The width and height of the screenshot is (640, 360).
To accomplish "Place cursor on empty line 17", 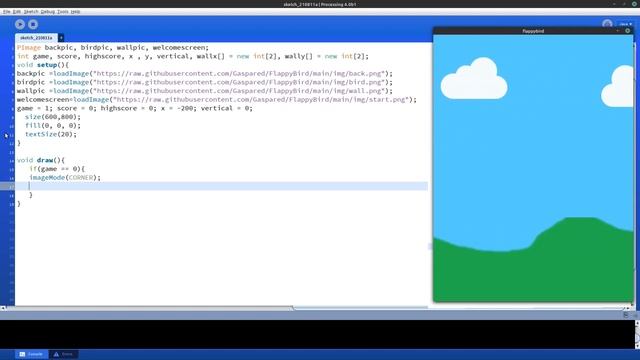I will 222,186.
